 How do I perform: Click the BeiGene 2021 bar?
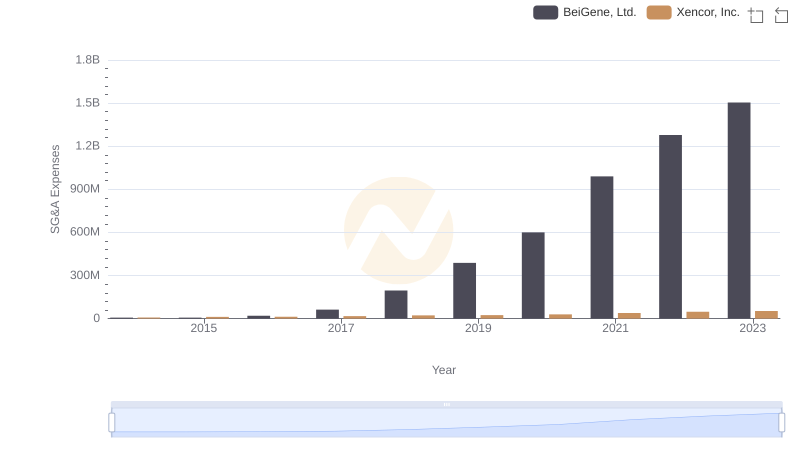click(x=602, y=247)
